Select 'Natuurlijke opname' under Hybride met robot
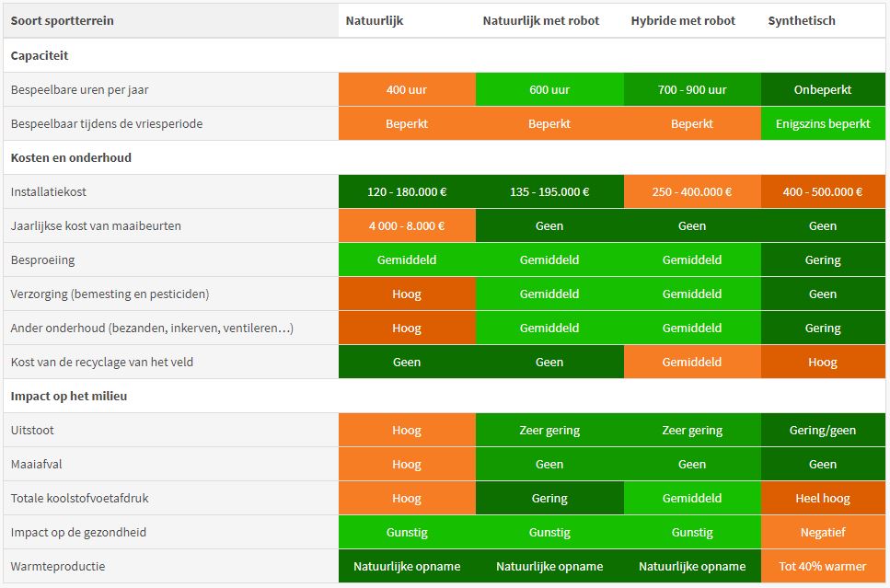This screenshot has width=890, height=588. click(692, 567)
